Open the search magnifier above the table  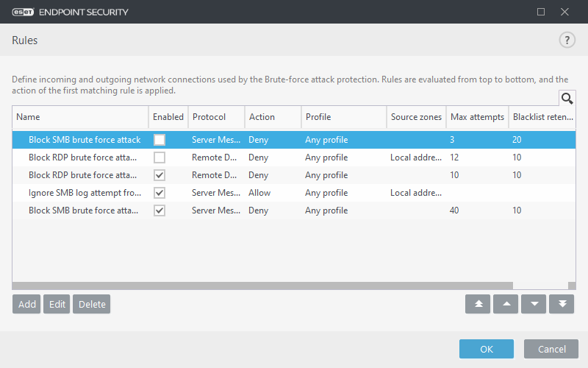pos(567,99)
